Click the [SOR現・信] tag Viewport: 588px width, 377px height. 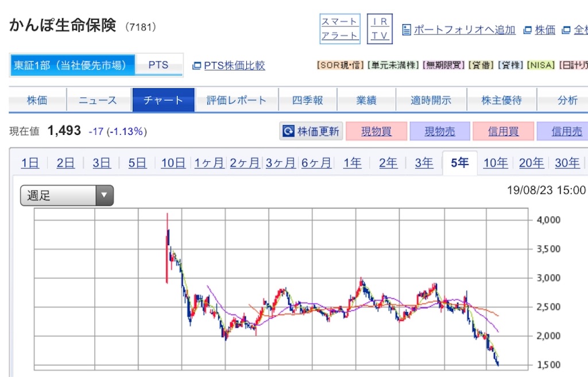[340, 65]
